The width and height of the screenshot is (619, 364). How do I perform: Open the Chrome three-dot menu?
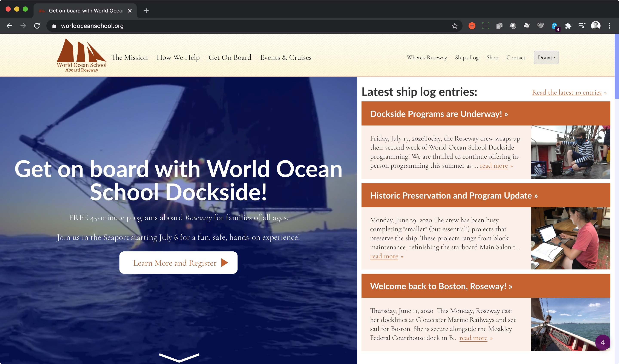609,26
